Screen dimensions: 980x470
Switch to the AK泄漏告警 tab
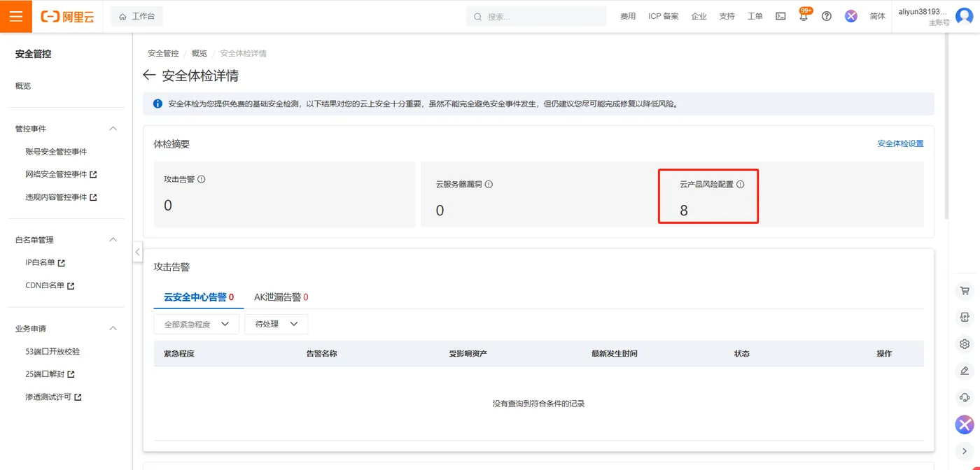coord(281,297)
